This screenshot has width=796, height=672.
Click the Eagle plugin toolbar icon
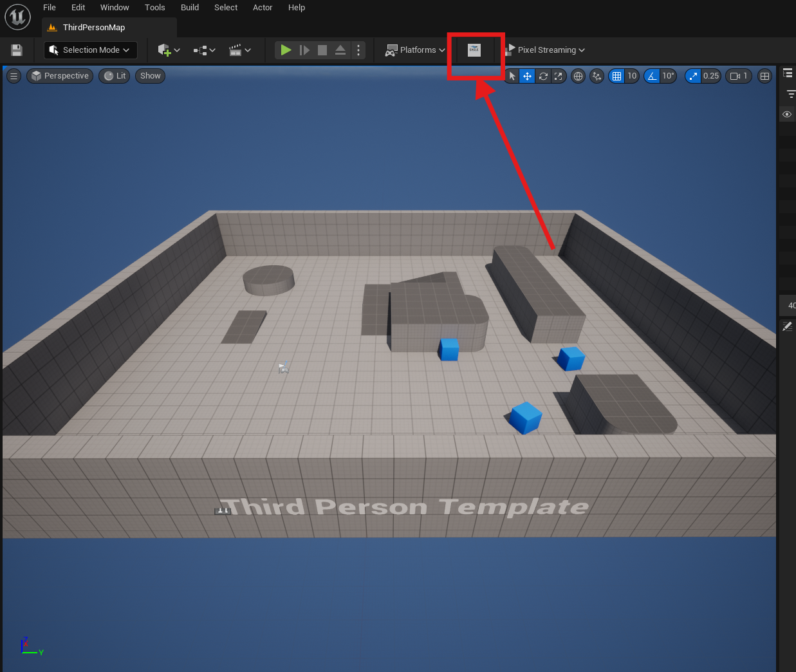click(474, 50)
